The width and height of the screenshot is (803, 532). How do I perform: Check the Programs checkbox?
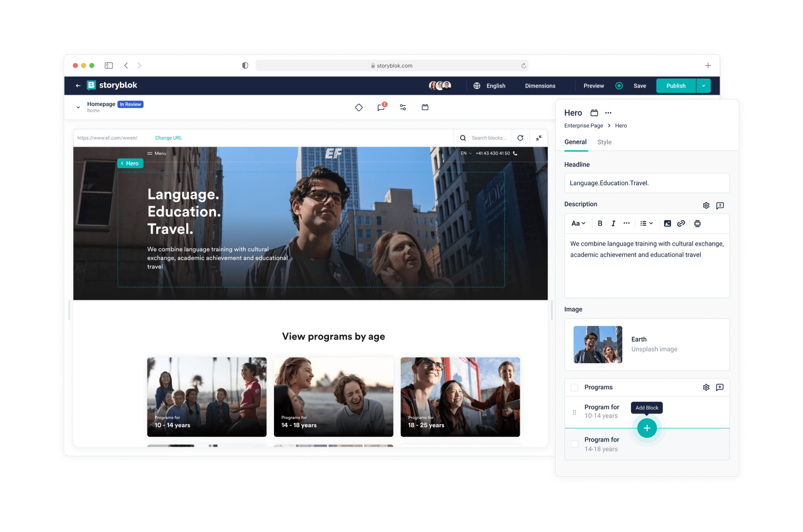(x=575, y=388)
